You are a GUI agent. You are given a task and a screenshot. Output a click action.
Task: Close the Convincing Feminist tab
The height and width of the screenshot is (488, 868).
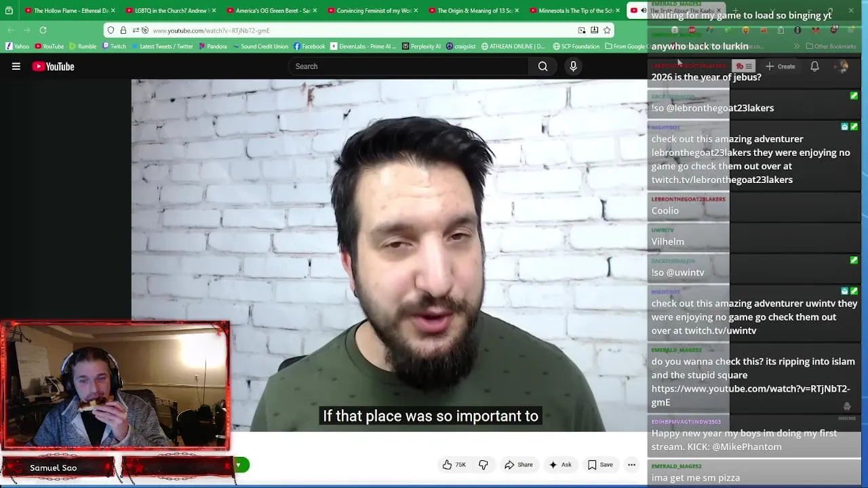416,11
